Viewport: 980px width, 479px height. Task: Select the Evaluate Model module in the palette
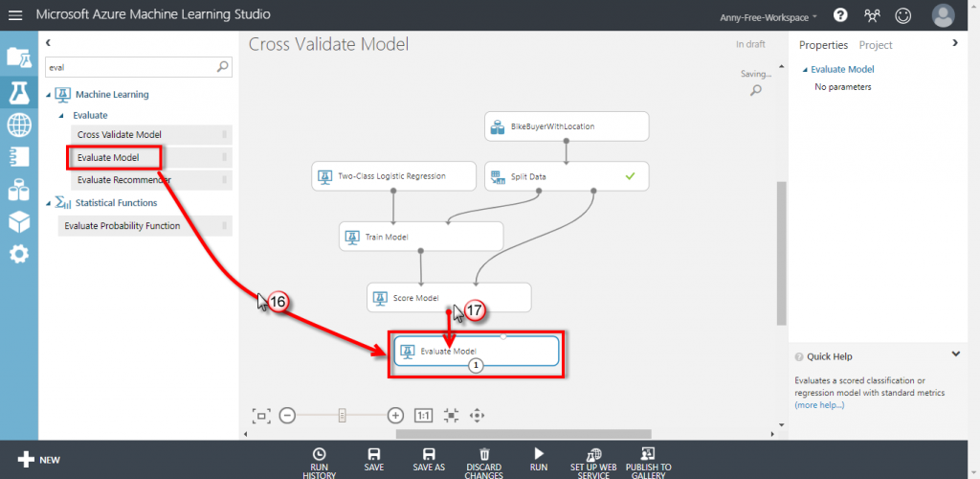point(152,157)
